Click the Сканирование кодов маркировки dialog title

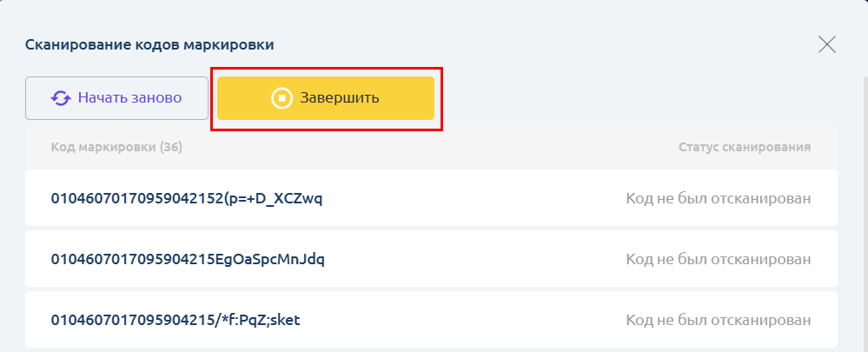pos(149,45)
